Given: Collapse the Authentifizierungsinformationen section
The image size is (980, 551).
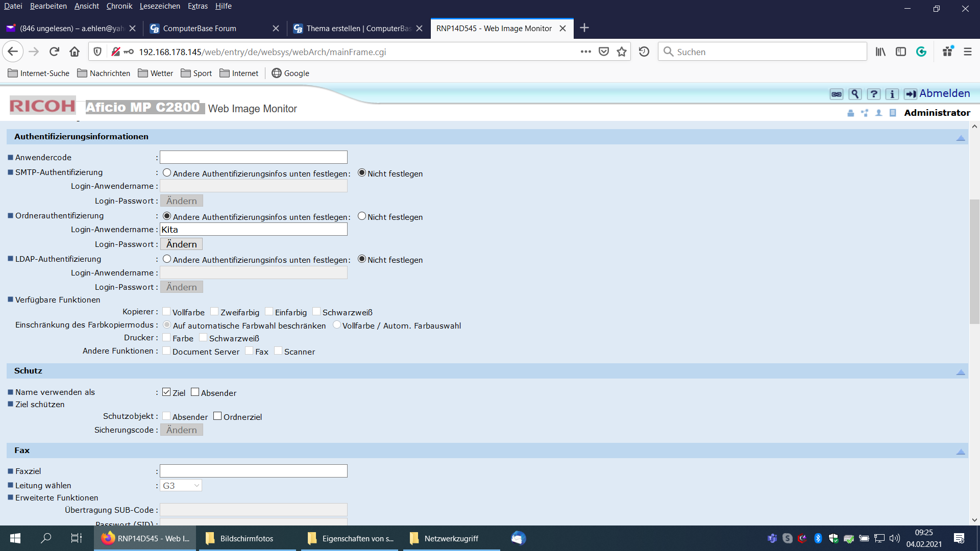Looking at the screenshot, I should click(960, 138).
